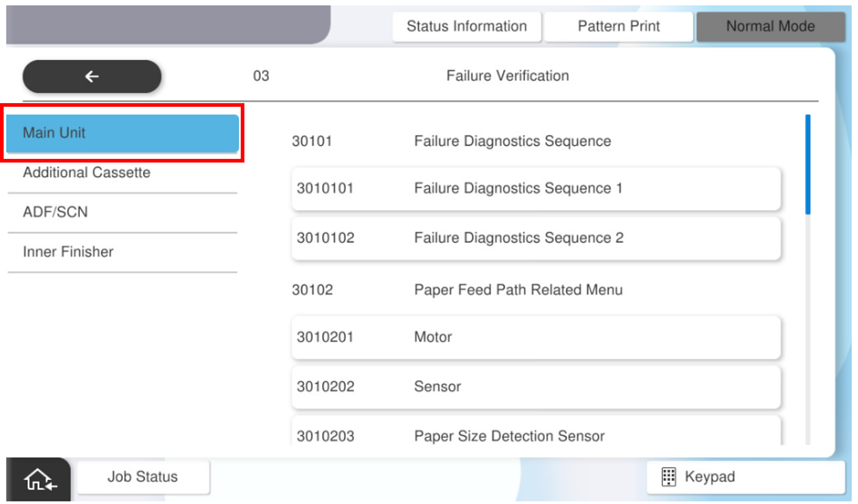Click the Paper Feed Path Related Menu header
Viewport: 858px width, 504px height.
tap(518, 290)
